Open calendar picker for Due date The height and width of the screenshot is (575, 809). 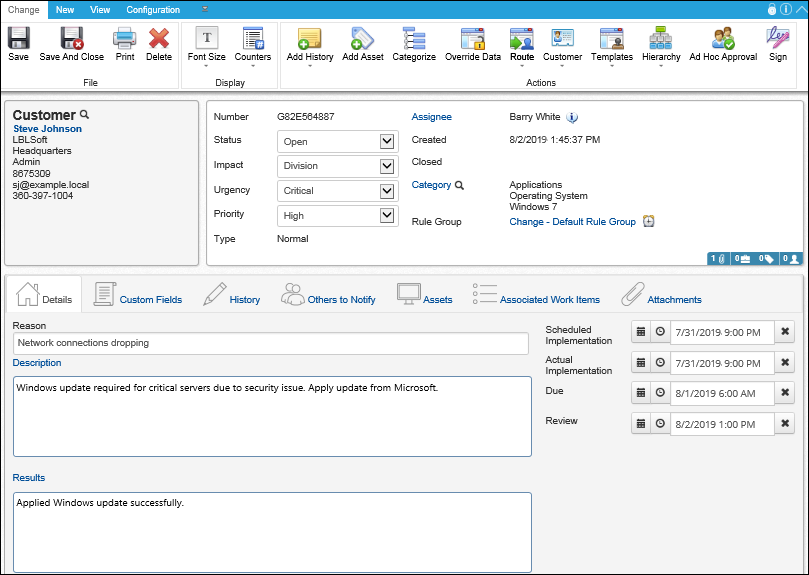point(641,393)
